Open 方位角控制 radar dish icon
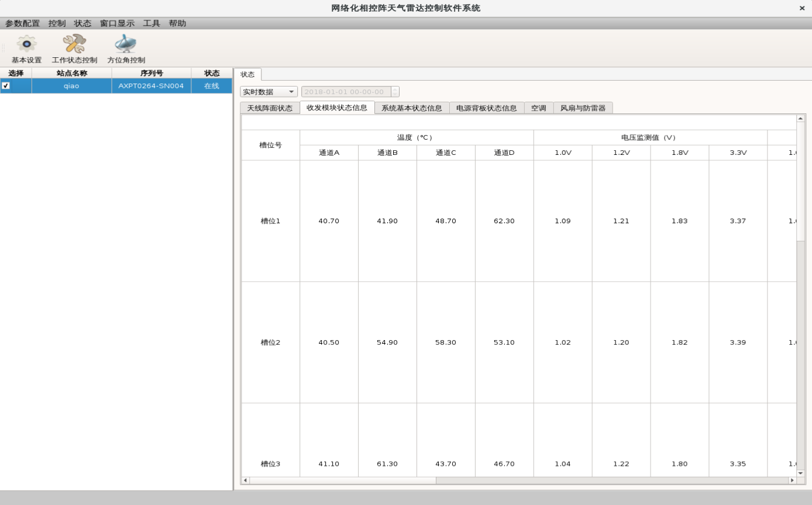812x505 pixels. (126, 44)
